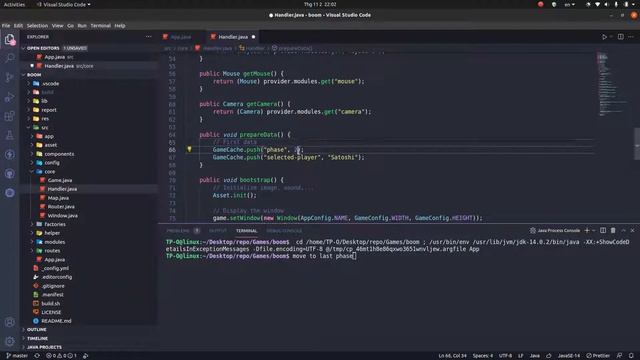The height and width of the screenshot is (360, 640).
Task: Click the feedback icon in the status bar
Action: pos(620,356)
